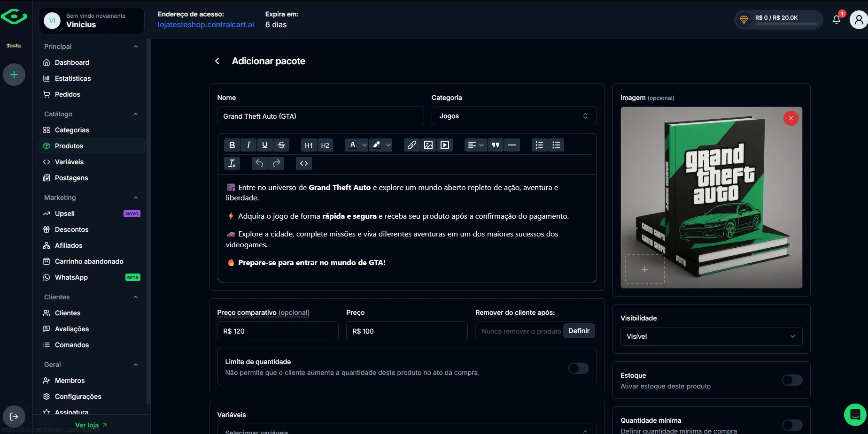Open the support chat widget
868x434 pixels.
(x=855, y=415)
